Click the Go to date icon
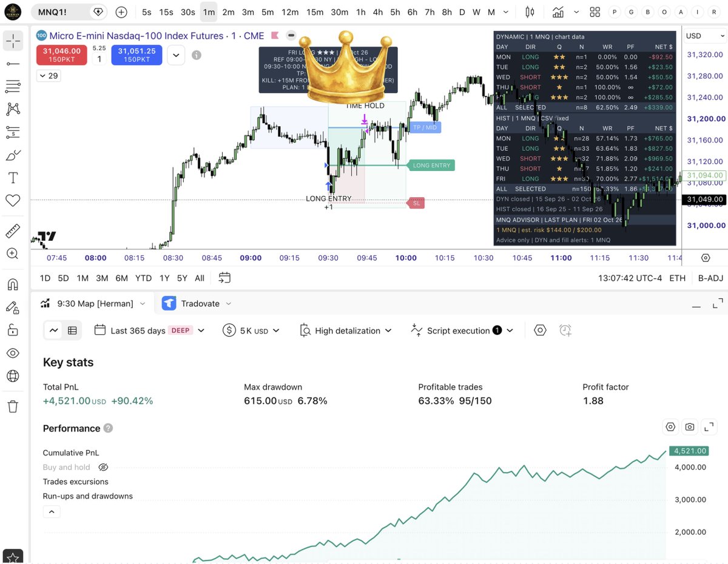This screenshot has height=564, width=728. 224,278
